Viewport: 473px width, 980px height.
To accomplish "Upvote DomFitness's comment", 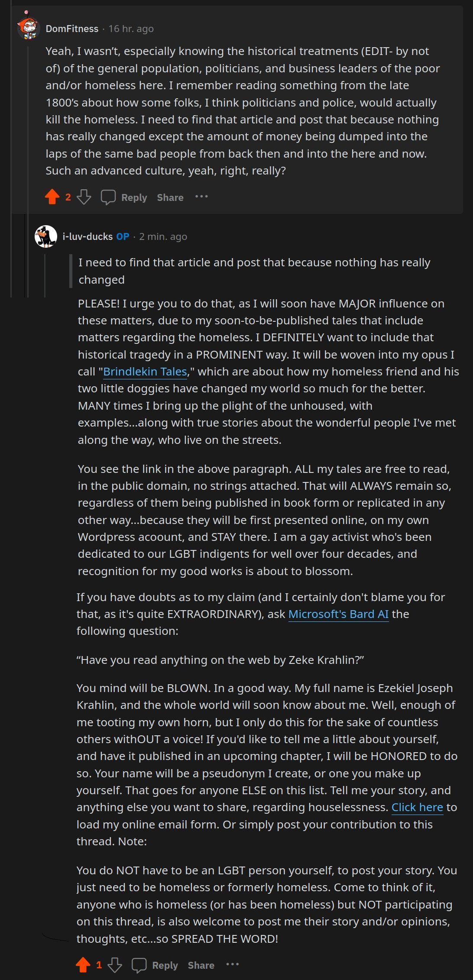I will 52,197.
